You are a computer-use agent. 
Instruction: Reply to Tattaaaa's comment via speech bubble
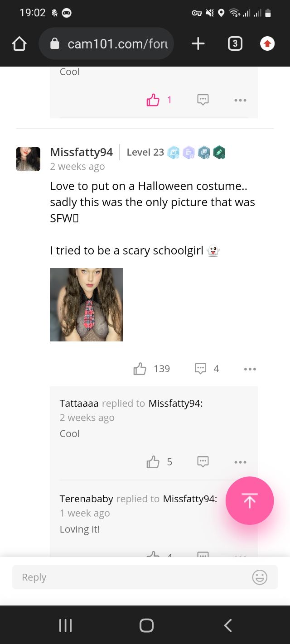[203, 462]
